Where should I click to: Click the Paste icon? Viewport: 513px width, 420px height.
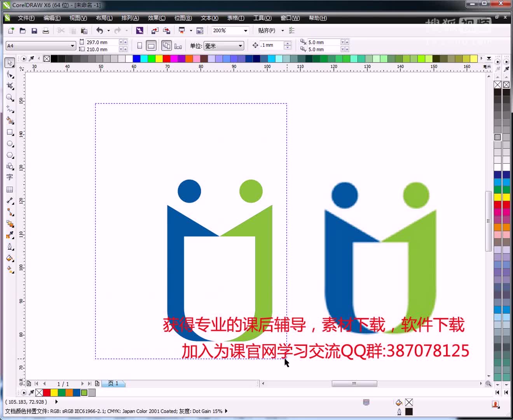point(84,31)
